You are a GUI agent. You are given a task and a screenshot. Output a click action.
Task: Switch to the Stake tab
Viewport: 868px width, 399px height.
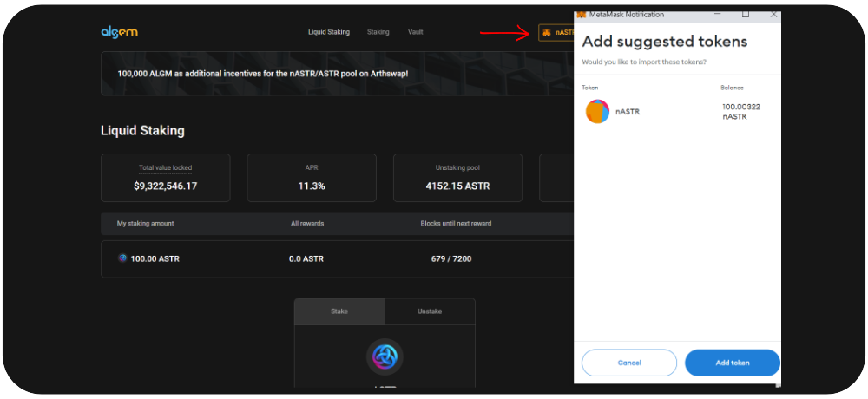(x=339, y=311)
